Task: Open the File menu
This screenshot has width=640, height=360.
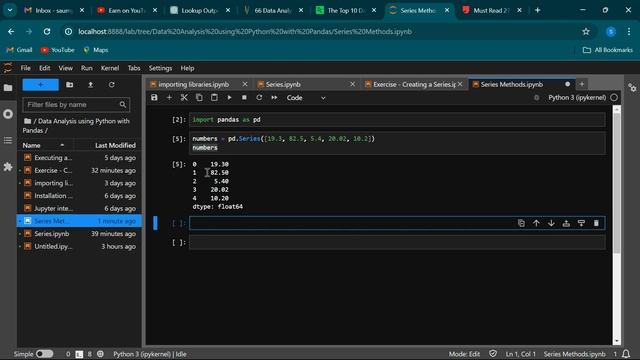Action: point(26,68)
